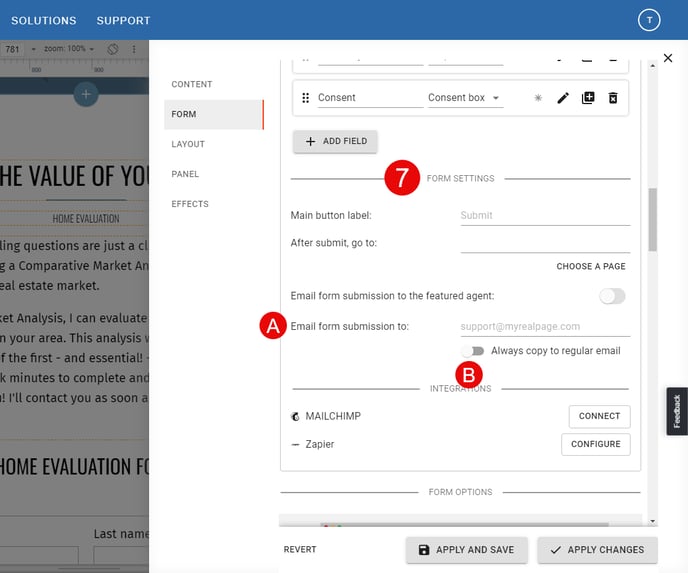This screenshot has width=688, height=573.
Task: Click the Email form submission to field
Action: 545,327
